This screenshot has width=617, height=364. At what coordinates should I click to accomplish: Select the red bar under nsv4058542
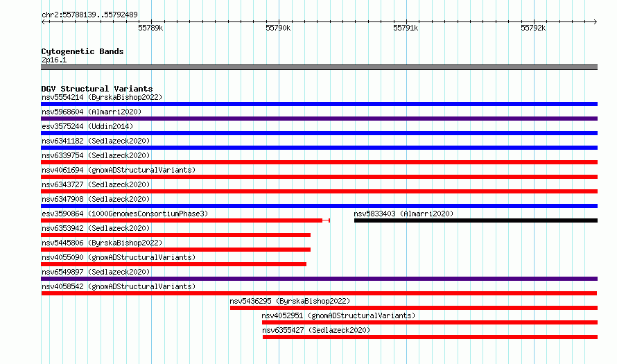pos(319,293)
